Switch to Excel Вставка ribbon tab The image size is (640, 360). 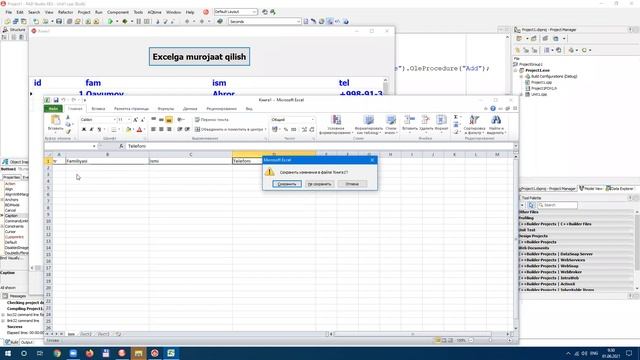click(98, 109)
